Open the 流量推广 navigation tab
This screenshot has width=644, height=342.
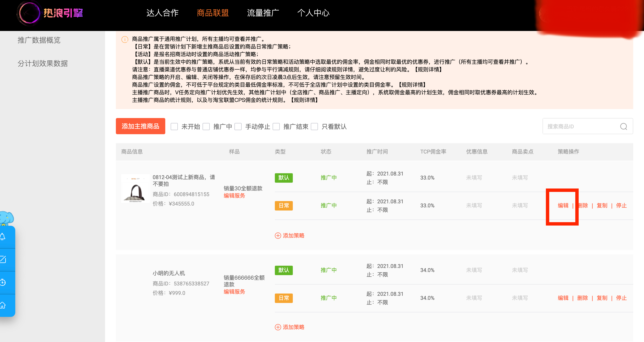pyautogui.click(x=263, y=13)
